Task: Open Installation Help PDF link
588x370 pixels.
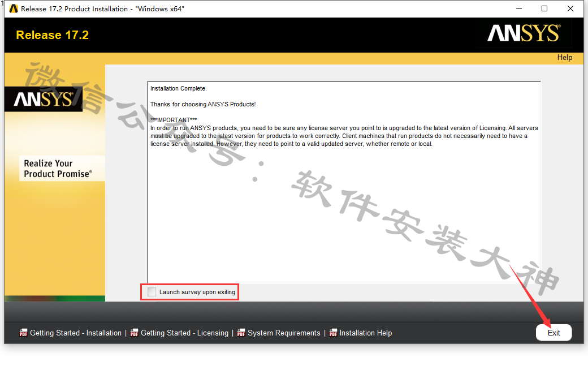Action: click(x=366, y=333)
